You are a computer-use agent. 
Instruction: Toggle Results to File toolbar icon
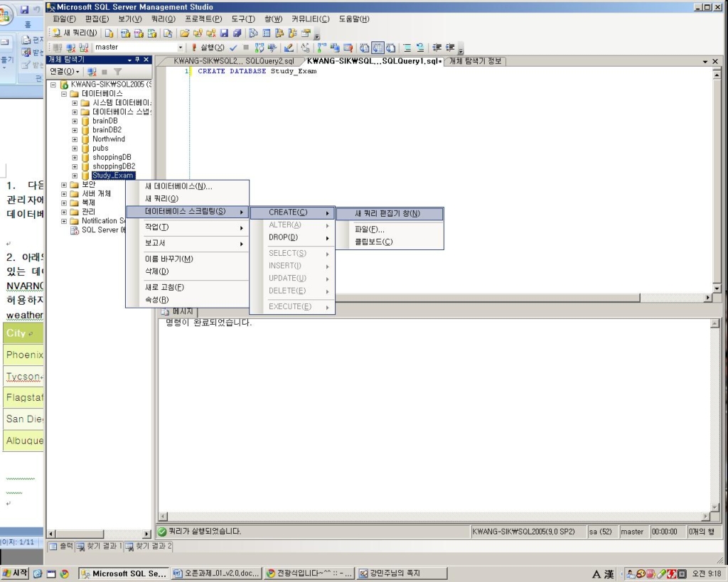pyautogui.click(x=391, y=48)
